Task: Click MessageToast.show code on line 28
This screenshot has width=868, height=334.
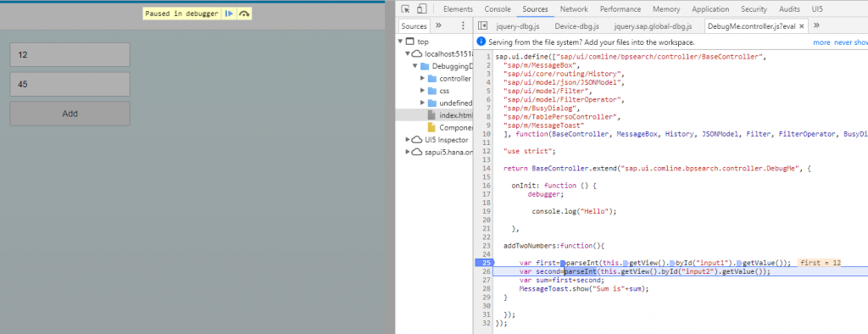Action: point(583,289)
